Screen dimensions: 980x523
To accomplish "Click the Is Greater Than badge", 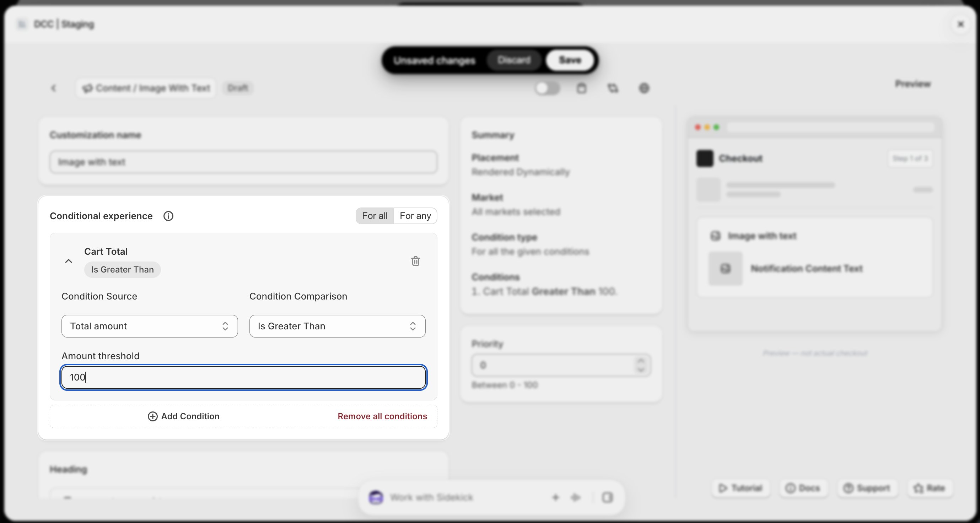I will coord(122,270).
